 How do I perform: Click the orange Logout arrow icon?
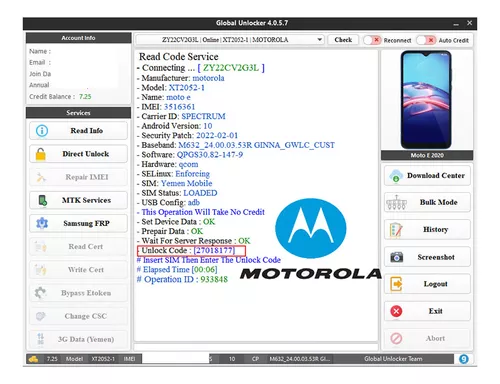pyautogui.click(x=396, y=284)
